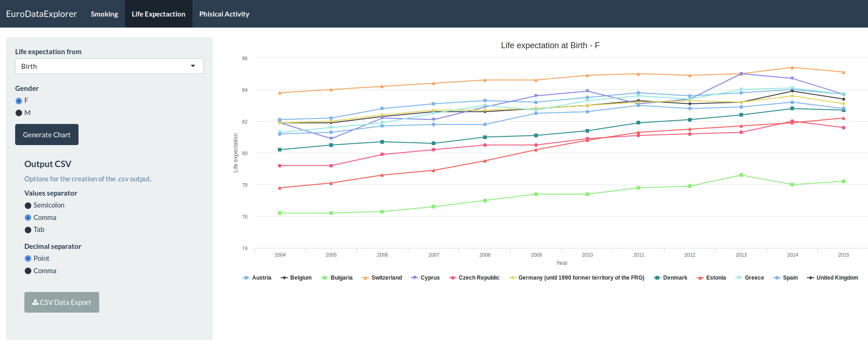
Task: Click the 2010 x-axis label
Action: (x=587, y=255)
